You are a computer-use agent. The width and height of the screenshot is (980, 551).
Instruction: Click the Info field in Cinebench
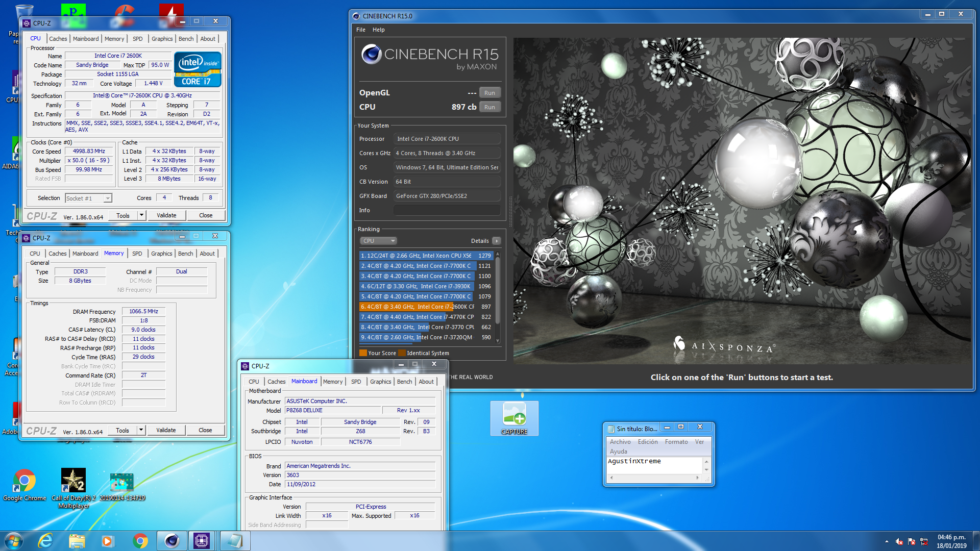click(x=447, y=210)
